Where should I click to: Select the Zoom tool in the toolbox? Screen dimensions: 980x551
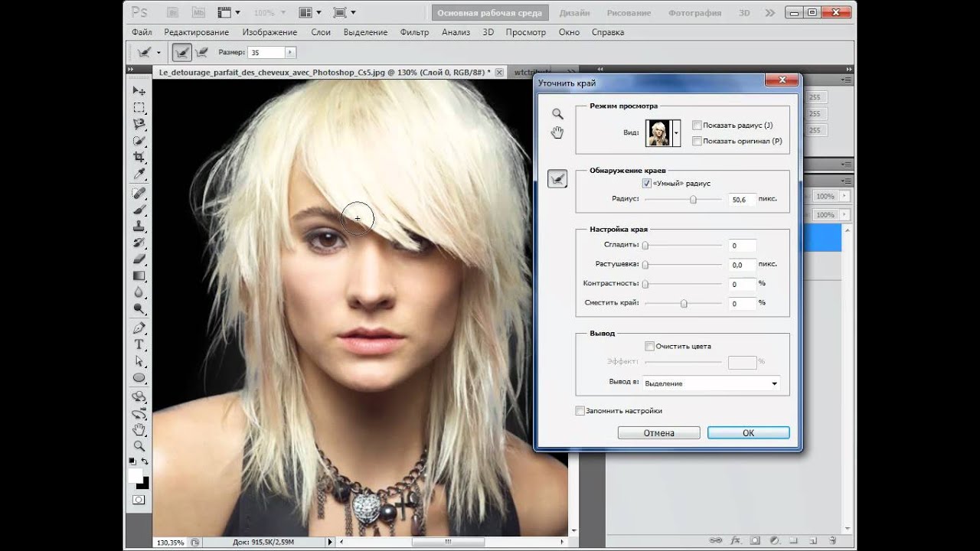click(x=139, y=445)
